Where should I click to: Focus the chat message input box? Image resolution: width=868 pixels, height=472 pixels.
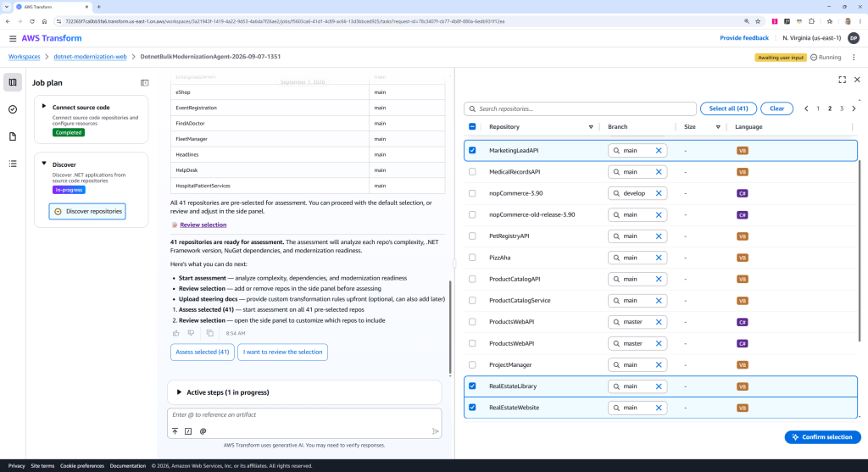click(304, 415)
